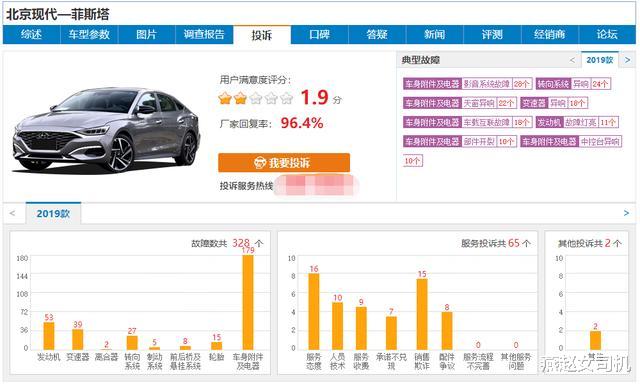Click the fifth star in satisfaction rating
The height and width of the screenshot is (385, 640).
coord(287,98)
